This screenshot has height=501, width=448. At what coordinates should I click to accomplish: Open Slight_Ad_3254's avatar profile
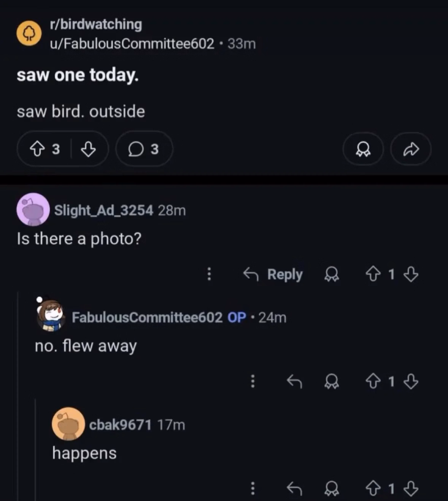(33, 210)
